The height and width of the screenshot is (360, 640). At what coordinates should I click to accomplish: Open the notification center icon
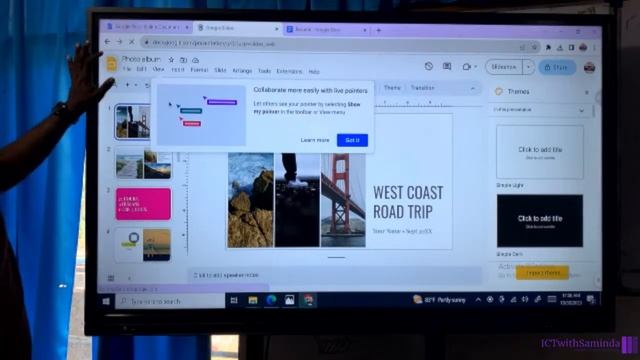591,300
